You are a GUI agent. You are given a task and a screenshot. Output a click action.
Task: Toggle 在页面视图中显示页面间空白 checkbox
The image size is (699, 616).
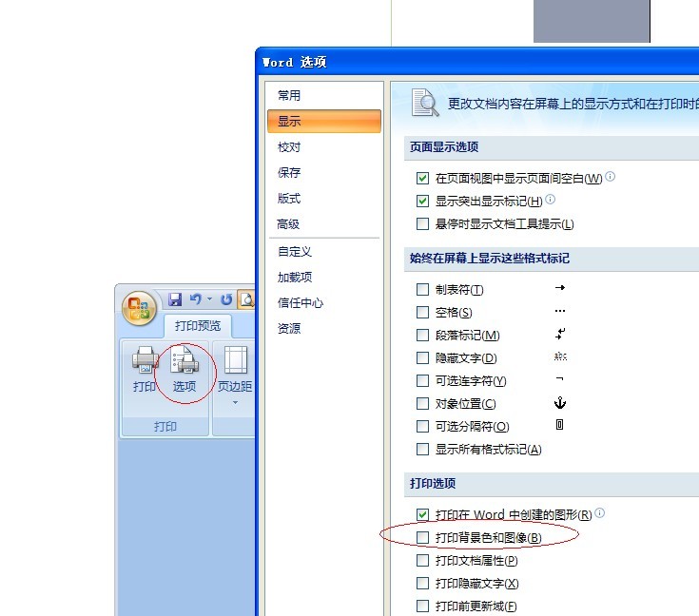pyautogui.click(x=422, y=179)
